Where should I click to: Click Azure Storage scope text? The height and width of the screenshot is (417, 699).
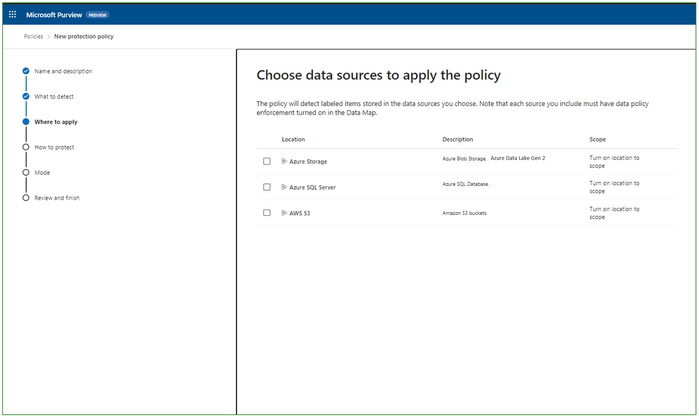[614, 161]
